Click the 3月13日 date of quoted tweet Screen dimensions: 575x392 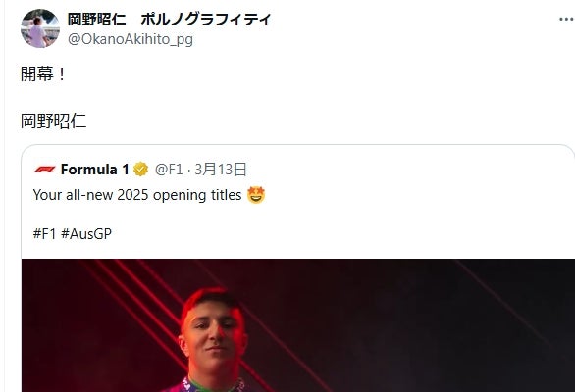click(x=221, y=170)
